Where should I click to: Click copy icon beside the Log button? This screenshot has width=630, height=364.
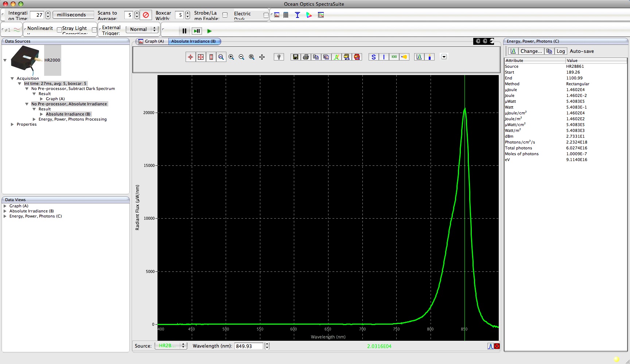(x=549, y=51)
